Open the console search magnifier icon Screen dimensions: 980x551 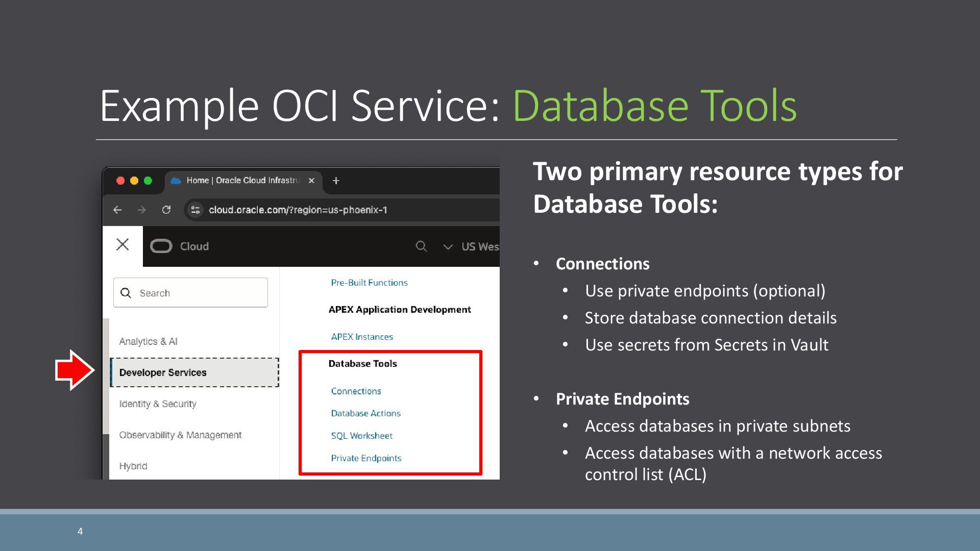(x=421, y=246)
